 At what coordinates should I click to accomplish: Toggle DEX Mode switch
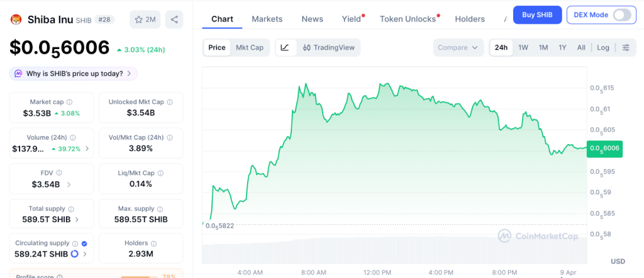click(621, 14)
